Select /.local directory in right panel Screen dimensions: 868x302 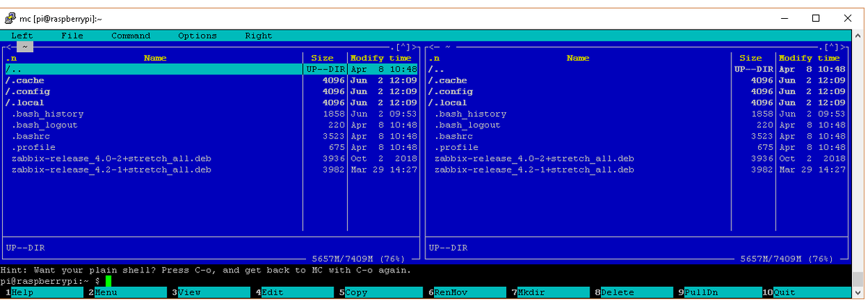pos(637,103)
